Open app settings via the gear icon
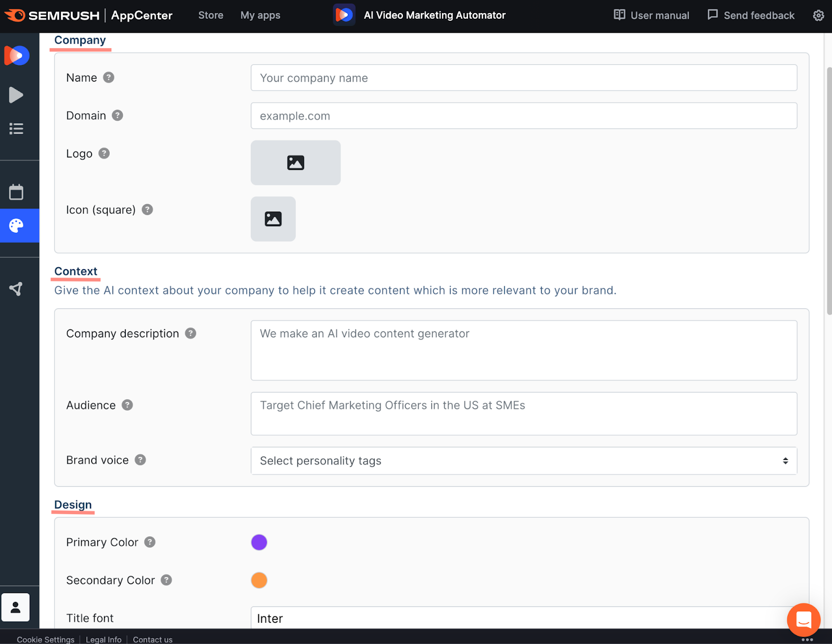 [x=818, y=16]
